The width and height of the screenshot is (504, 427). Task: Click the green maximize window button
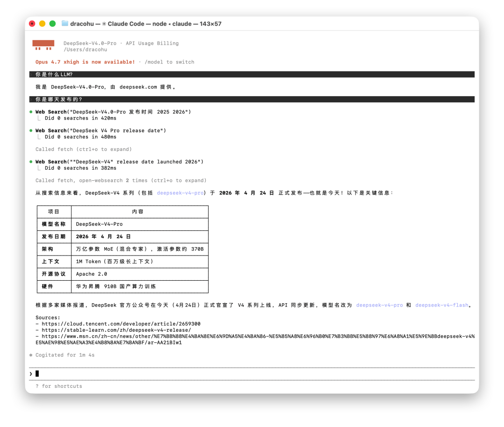[x=53, y=24]
